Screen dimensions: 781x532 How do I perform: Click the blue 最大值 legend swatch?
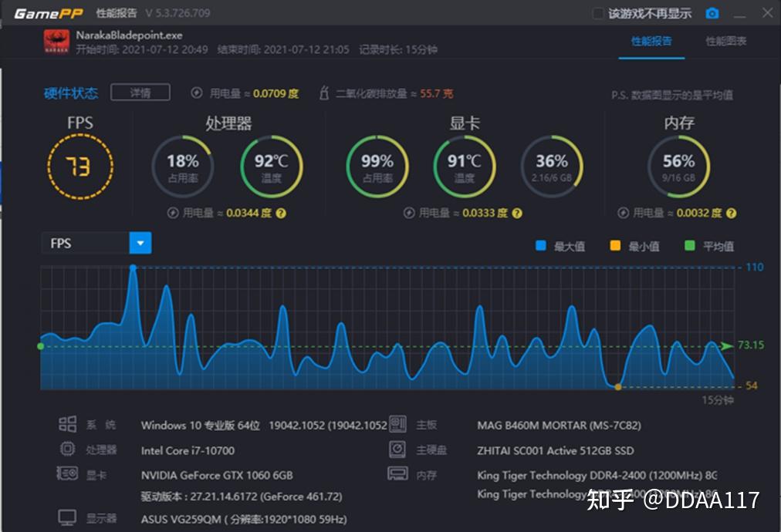coord(541,245)
